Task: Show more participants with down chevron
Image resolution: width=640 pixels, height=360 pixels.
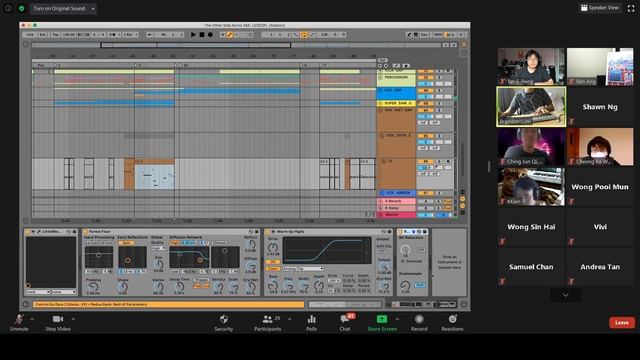Action: [x=565, y=295]
